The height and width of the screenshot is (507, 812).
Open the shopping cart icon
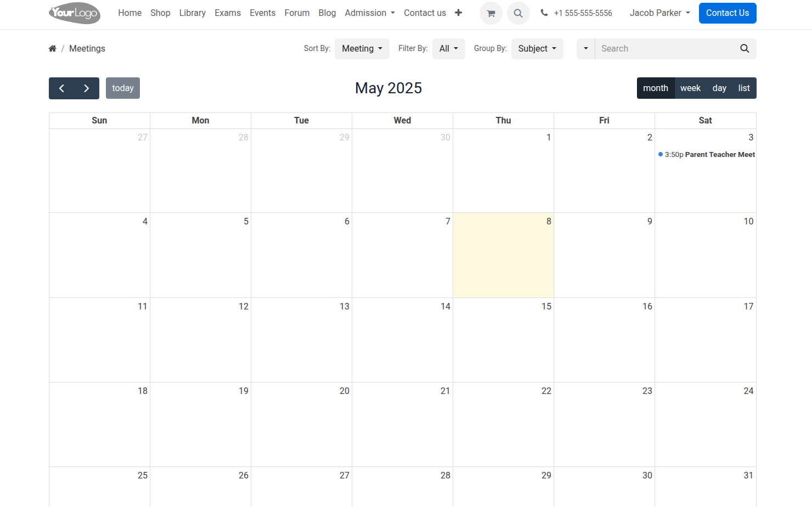pyautogui.click(x=490, y=13)
